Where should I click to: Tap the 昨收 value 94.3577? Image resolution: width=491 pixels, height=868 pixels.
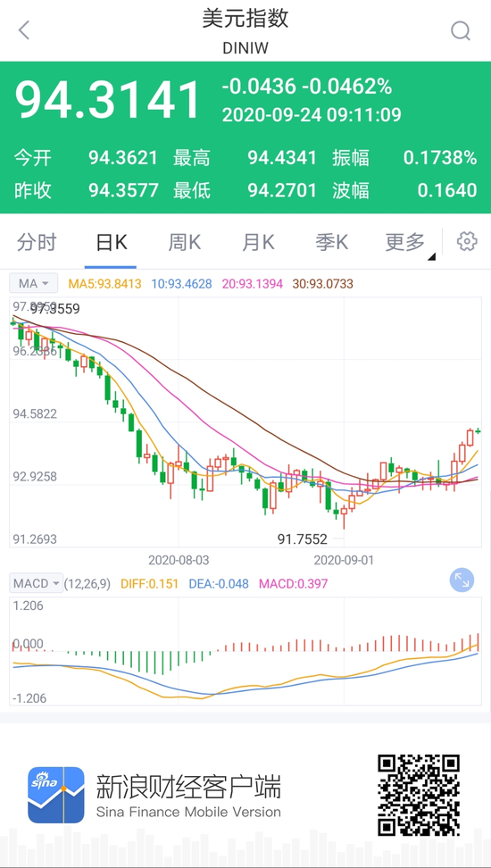(x=123, y=190)
